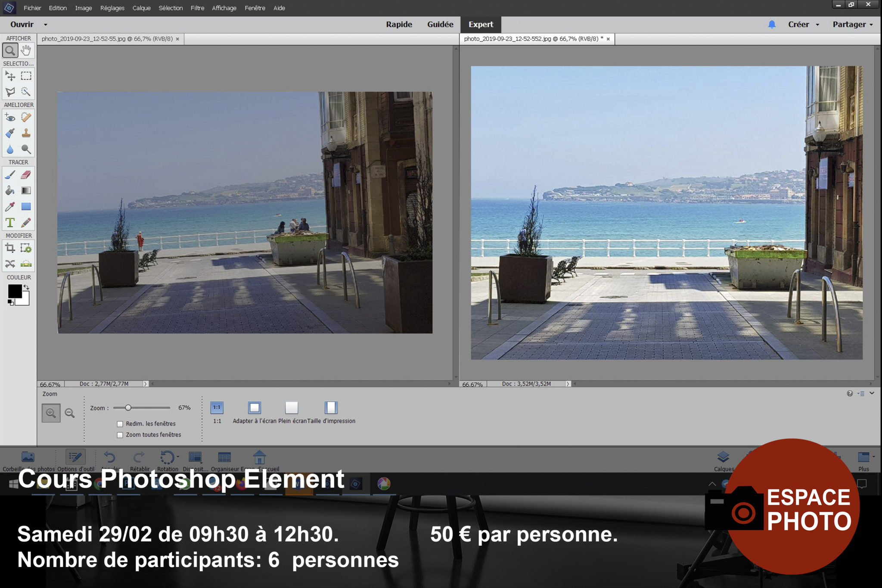The width and height of the screenshot is (882, 588).
Task: Activate photo_2019-09-23_12-52-55.jpg document tab
Action: click(x=107, y=39)
